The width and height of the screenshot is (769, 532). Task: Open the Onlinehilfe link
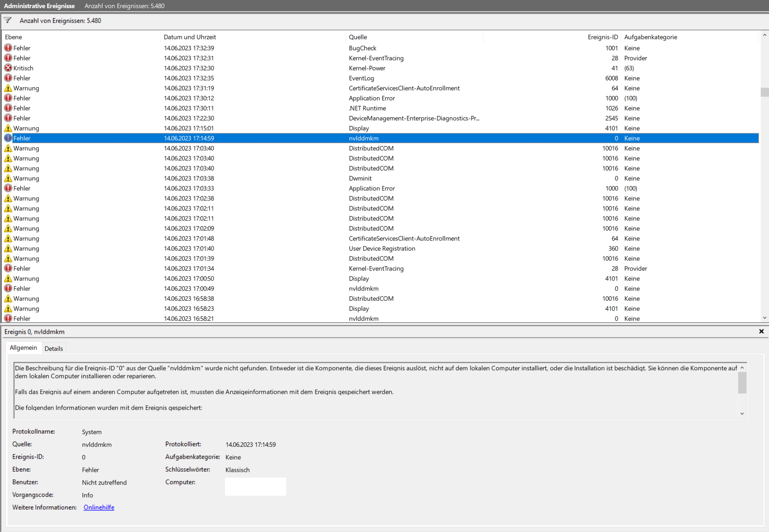click(99, 507)
